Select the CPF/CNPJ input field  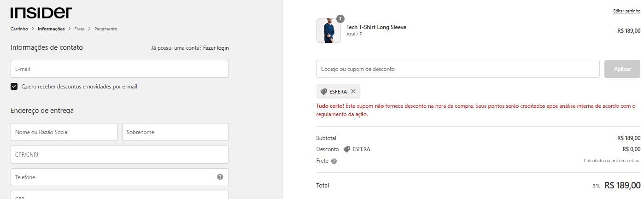point(120,154)
